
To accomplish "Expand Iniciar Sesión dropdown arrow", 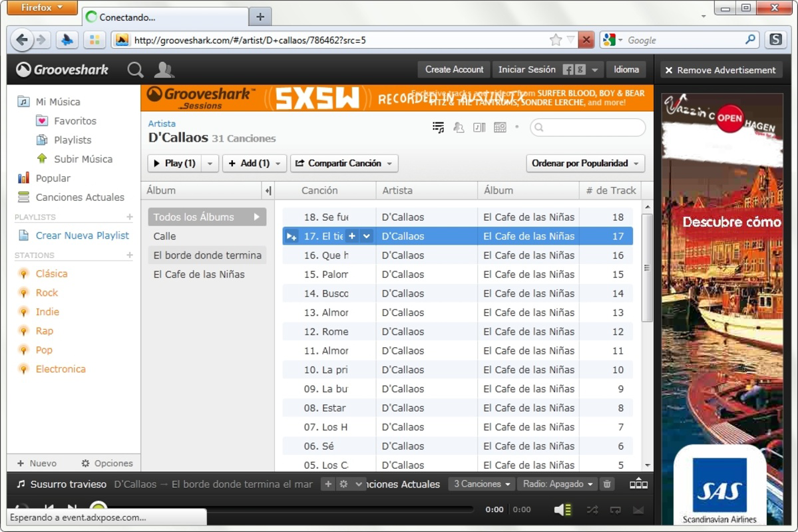I will coord(594,70).
